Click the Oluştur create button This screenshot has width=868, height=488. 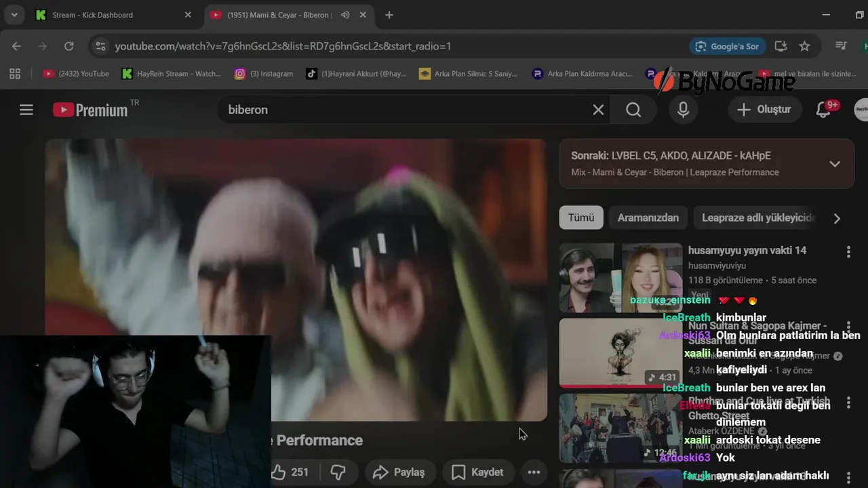[x=764, y=110]
